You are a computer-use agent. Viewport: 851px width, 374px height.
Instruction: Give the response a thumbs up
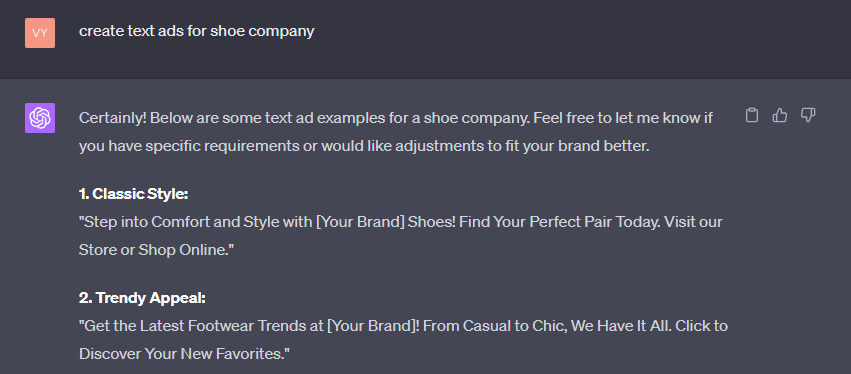[780, 115]
